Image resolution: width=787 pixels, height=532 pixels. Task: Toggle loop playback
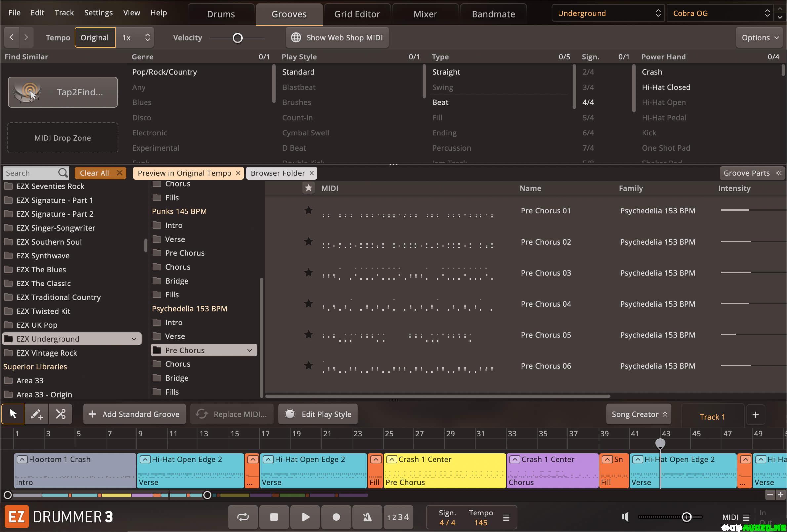[x=243, y=517]
